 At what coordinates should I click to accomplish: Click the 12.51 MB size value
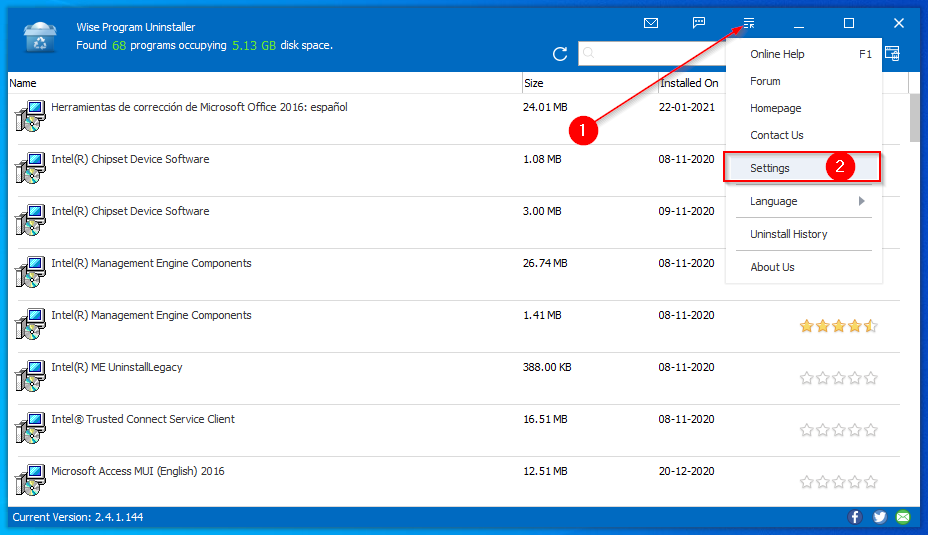pos(545,471)
